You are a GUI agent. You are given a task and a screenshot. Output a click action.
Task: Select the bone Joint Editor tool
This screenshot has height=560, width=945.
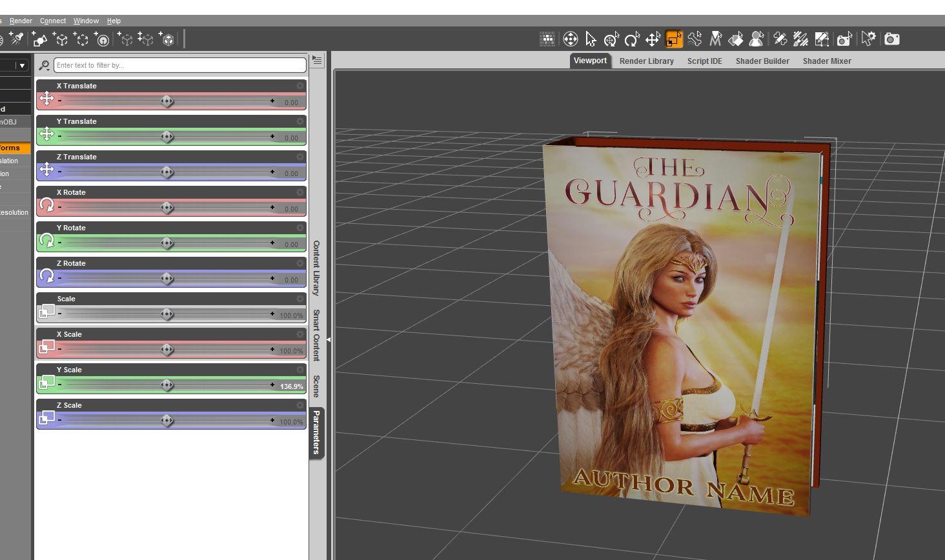coord(695,39)
